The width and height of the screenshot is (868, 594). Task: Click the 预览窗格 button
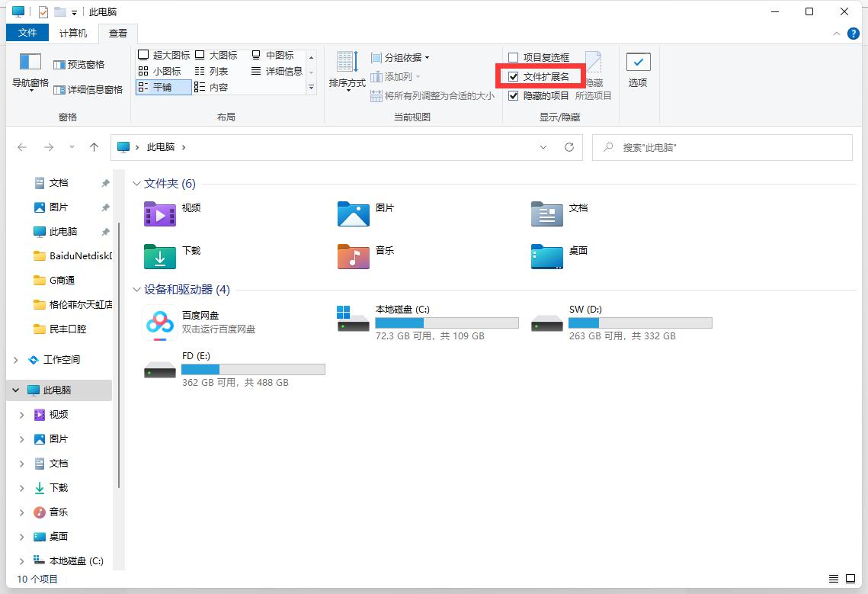tap(79, 65)
